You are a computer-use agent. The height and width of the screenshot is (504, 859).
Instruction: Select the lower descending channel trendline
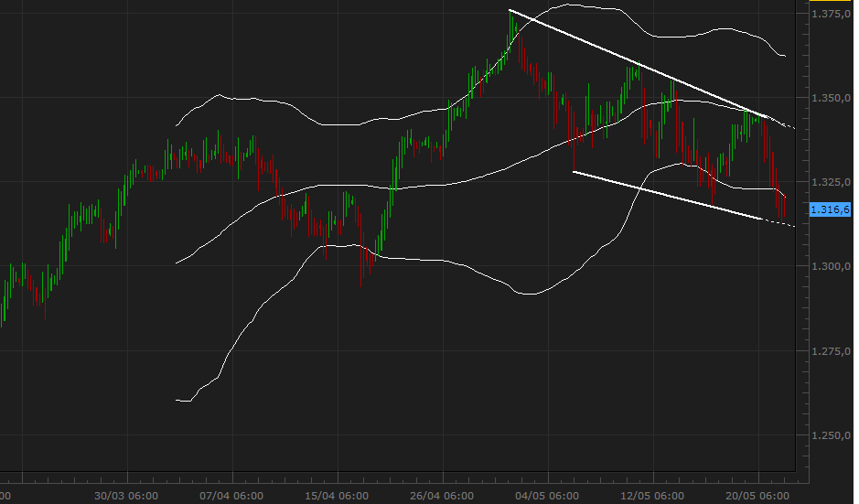[668, 196]
